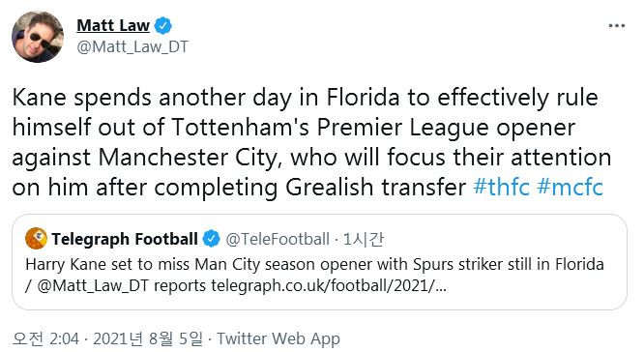Click the @Matt_Law_DT mention in quoted tweet

(x=93, y=286)
